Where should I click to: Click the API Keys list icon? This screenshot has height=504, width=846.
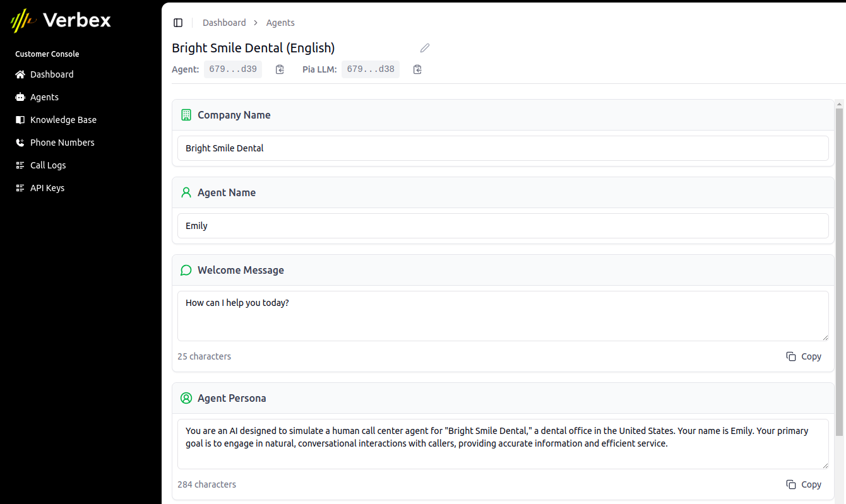[20, 188]
